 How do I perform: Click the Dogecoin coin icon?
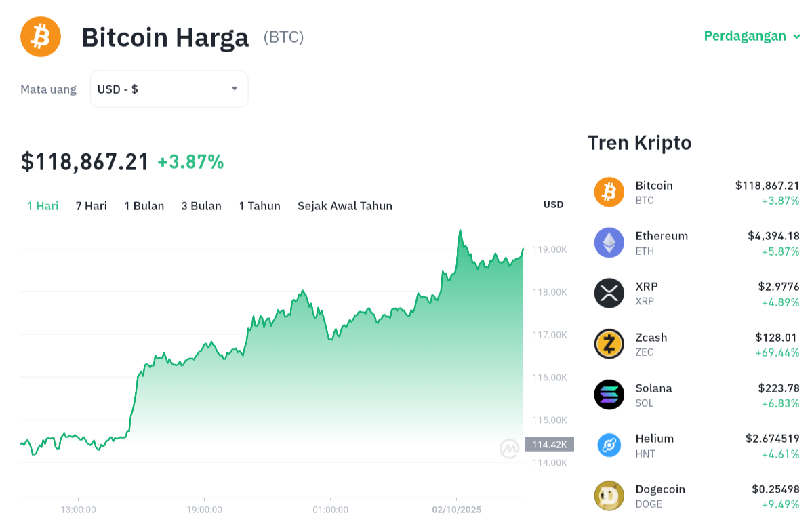609,496
